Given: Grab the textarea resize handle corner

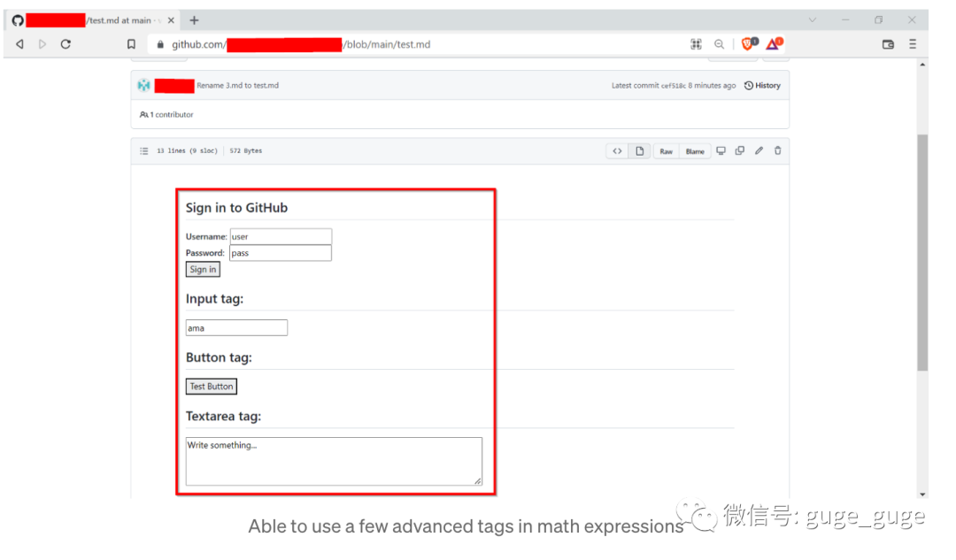Looking at the screenshot, I should (478, 481).
